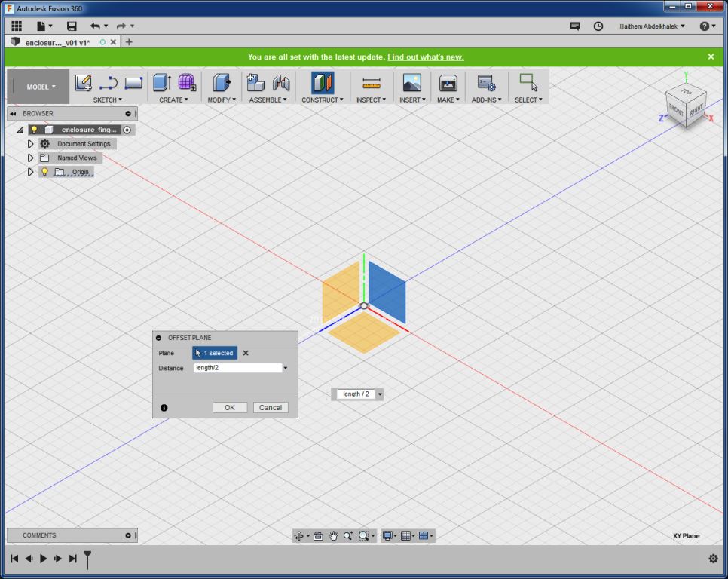Dismiss the green update banner
728x579 pixels.
coord(711,57)
